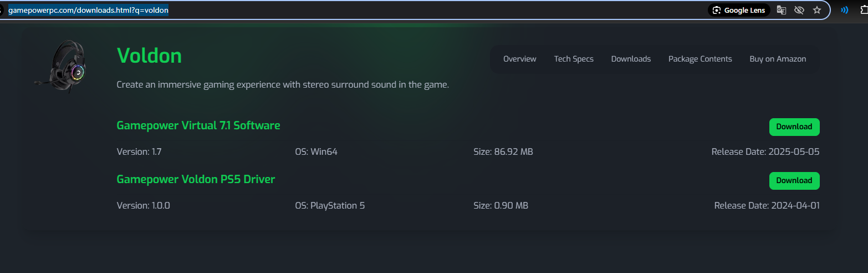The image size is (868, 273).
Task: Click the immersive gaming experience description text
Action: [x=283, y=85]
